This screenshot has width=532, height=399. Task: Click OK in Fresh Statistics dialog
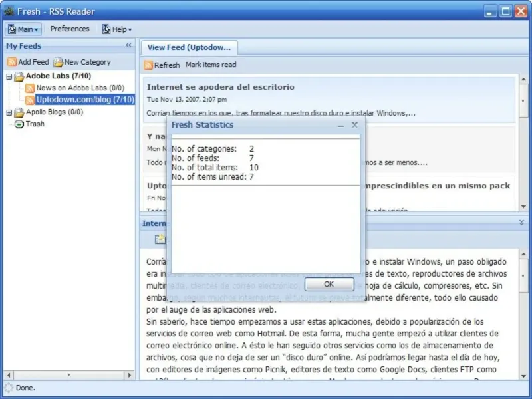point(329,284)
